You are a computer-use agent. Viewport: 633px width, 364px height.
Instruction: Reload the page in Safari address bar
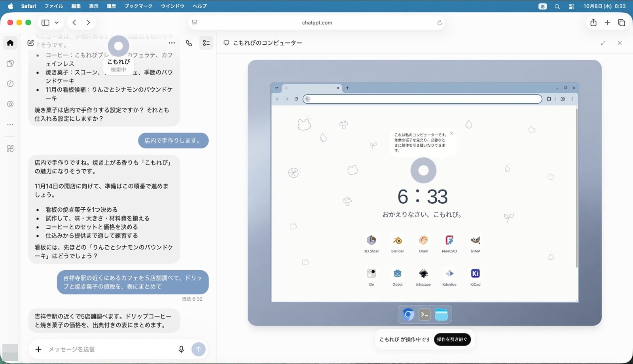pos(440,23)
